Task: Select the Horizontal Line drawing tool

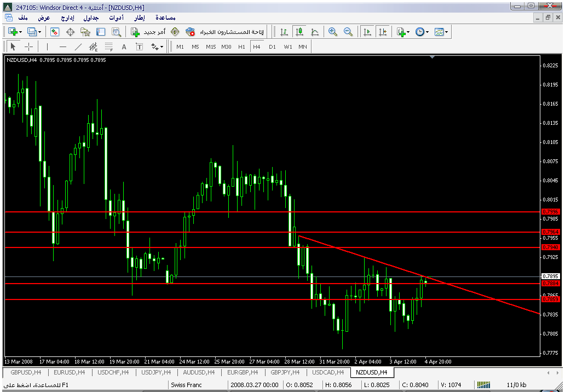Action: pyautogui.click(x=63, y=47)
